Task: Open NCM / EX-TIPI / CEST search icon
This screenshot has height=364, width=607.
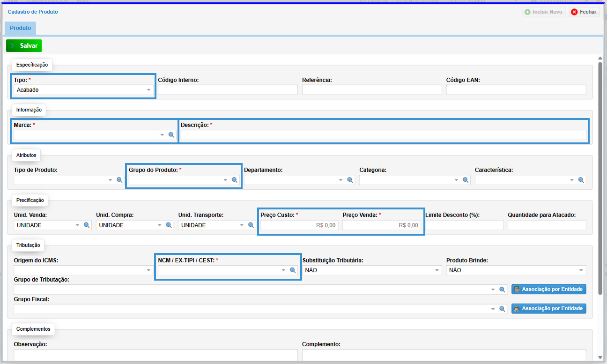Action: [293, 270]
